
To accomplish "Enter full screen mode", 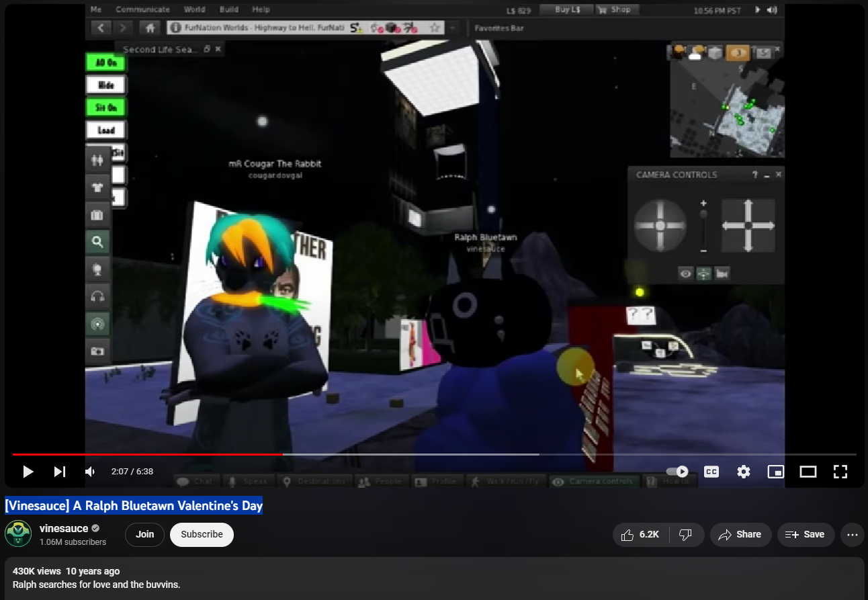I will (840, 472).
